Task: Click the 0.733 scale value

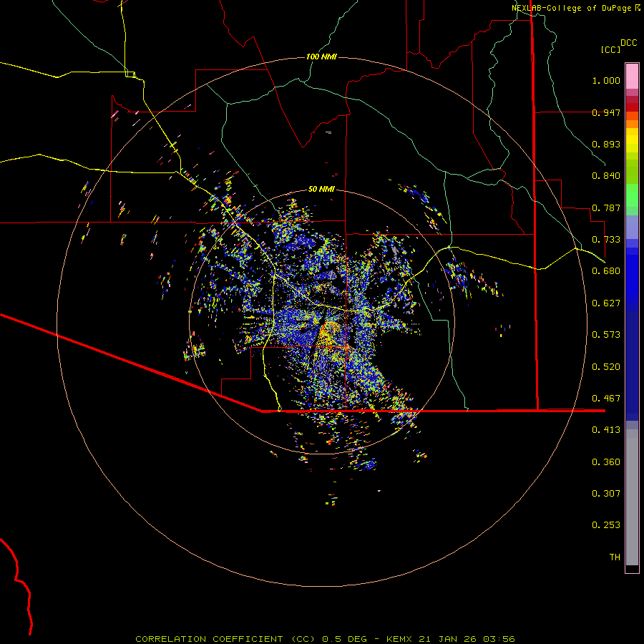Action: [x=606, y=240]
